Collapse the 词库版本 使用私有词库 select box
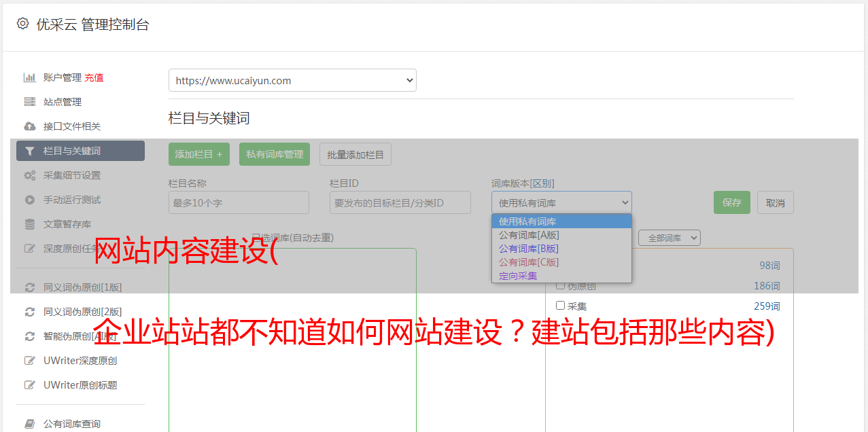The image size is (868, 432). [561, 202]
